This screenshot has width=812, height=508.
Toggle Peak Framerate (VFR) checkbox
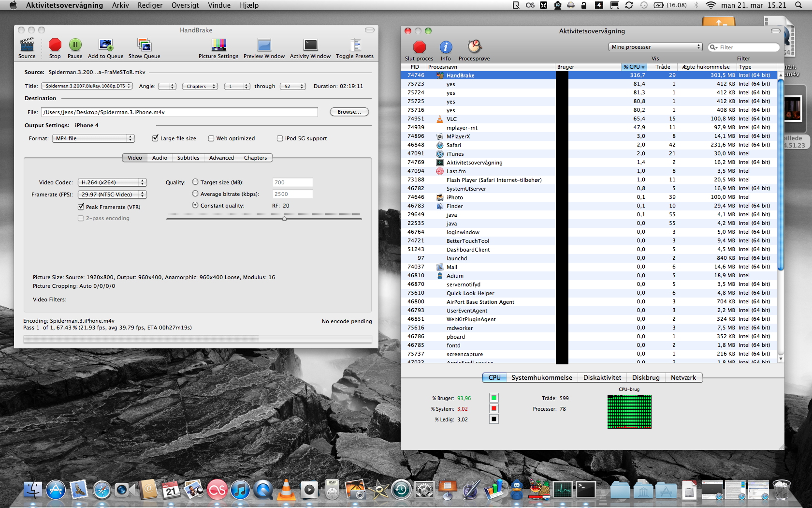81,207
